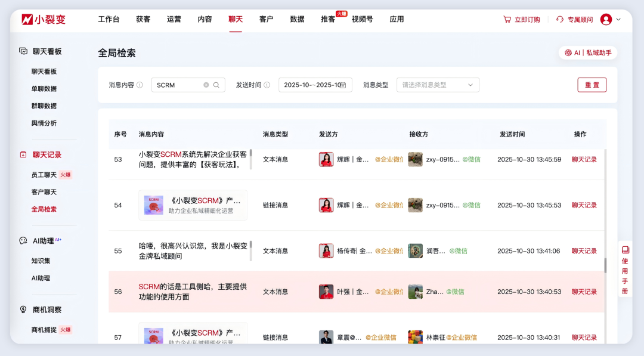This screenshot has width=644, height=356.
Task: Open 聊天记录 link for row 56
Action: pyautogui.click(x=584, y=292)
